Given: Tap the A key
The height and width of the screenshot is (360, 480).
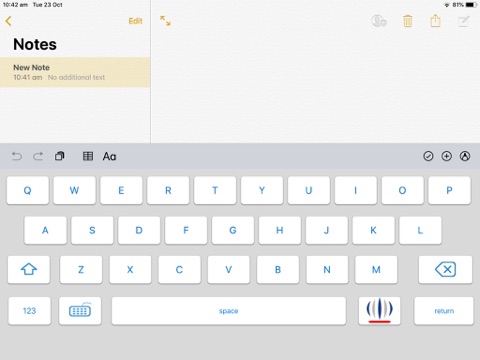Looking at the screenshot, I should [x=45, y=230].
